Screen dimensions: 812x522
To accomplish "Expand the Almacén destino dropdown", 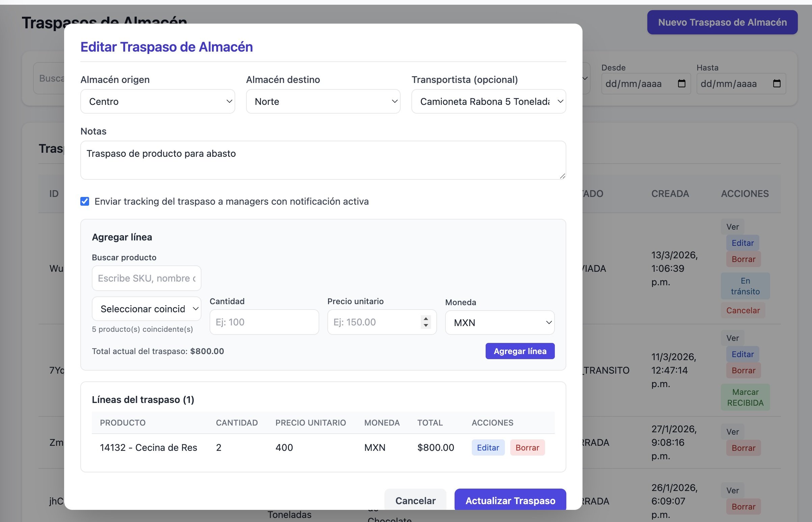I will (323, 101).
